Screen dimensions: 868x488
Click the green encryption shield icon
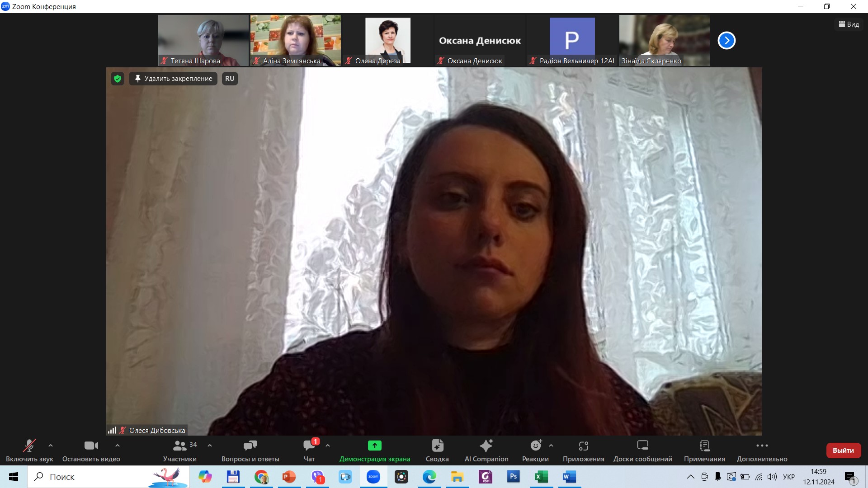(118, 79)
